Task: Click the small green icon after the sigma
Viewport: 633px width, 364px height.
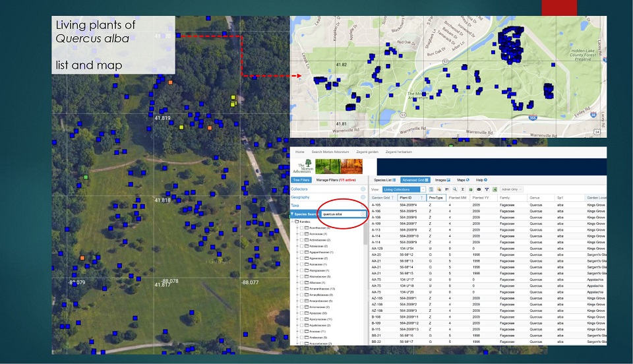Action: 471,189
